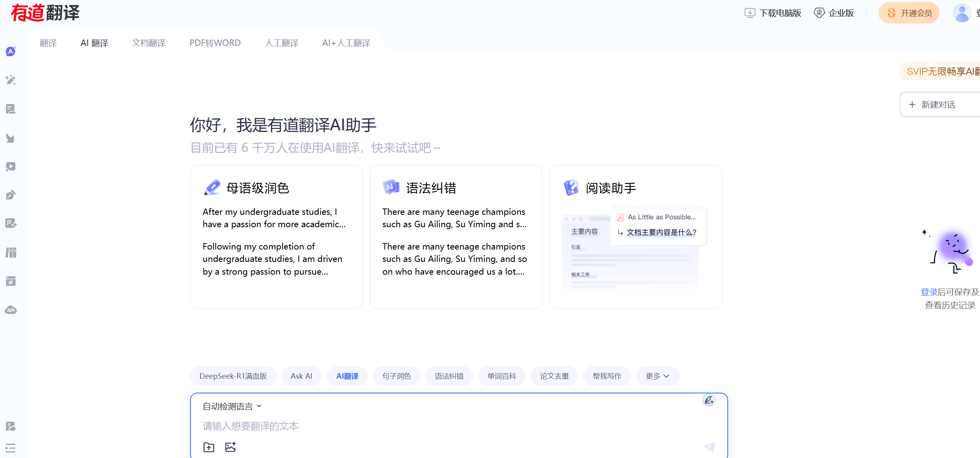Switch to the PDF转WORD tab

point(215,43)
